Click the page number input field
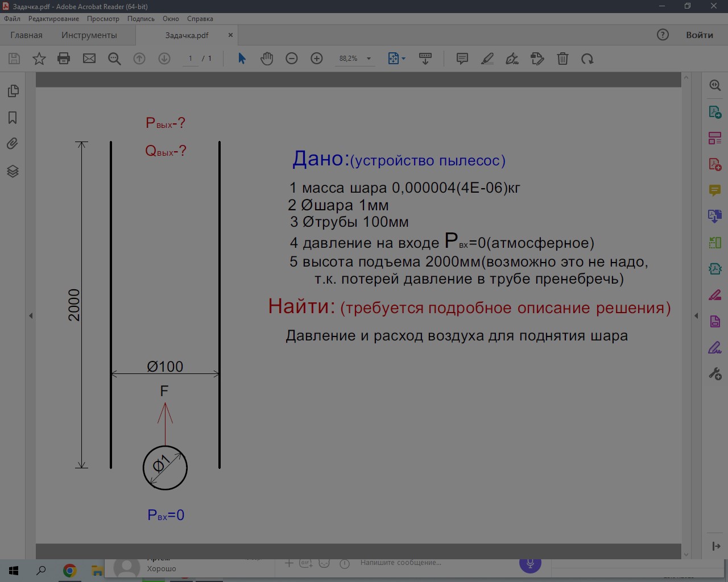Viewport: 728px width, 582px height. (191, 59)
